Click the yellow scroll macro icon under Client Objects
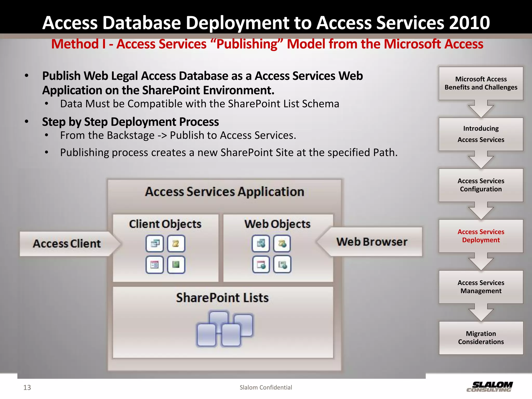Screen dimensions: 532x399 point(176,243)
